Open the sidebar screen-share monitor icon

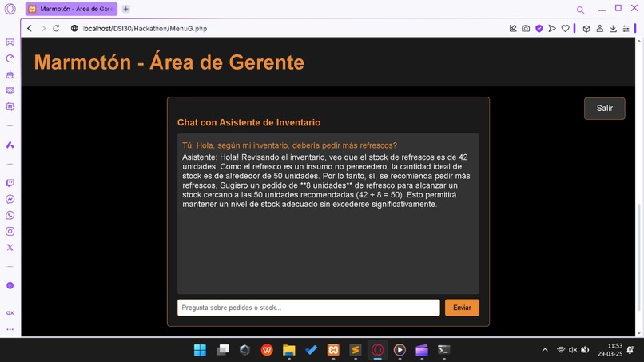pos(10,90)
